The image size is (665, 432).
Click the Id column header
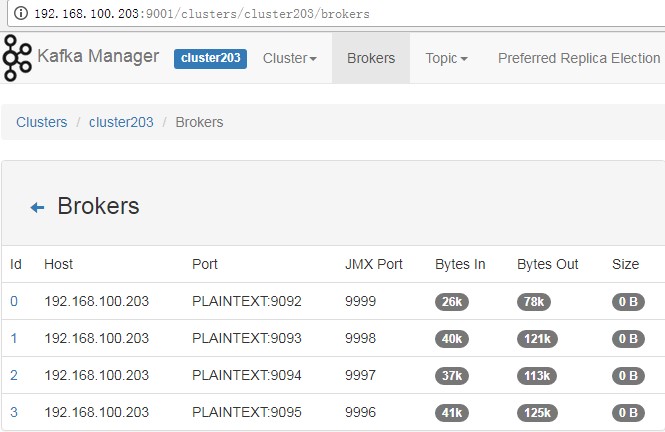(x=16, y=264)
